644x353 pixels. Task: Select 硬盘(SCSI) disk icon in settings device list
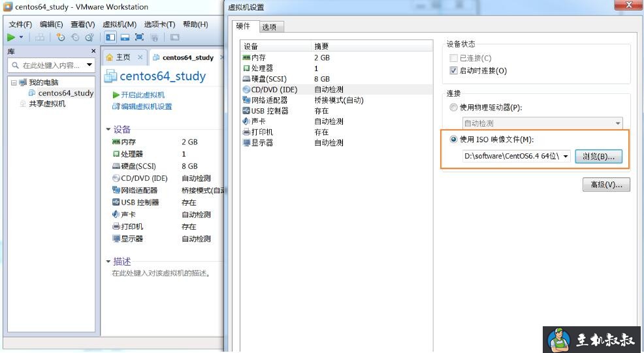pos(246,79)
